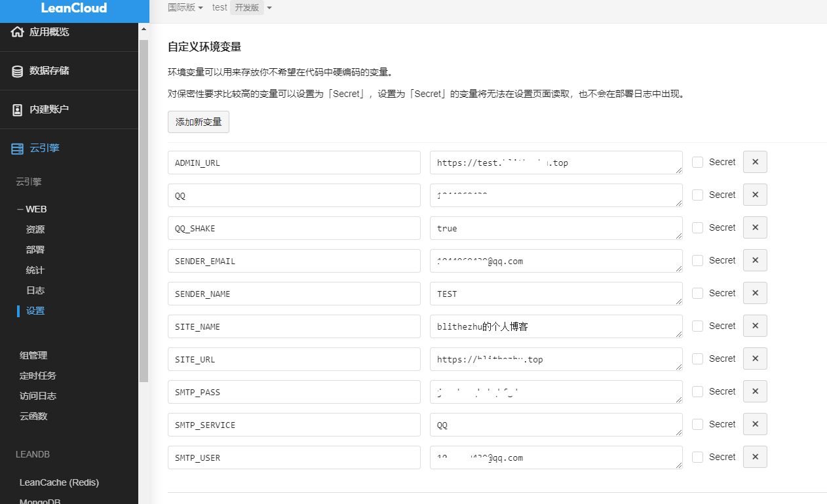
Task: Remove the QQ_SHAKE variable row
Action: pyautogui.click(x=755, y=227)
